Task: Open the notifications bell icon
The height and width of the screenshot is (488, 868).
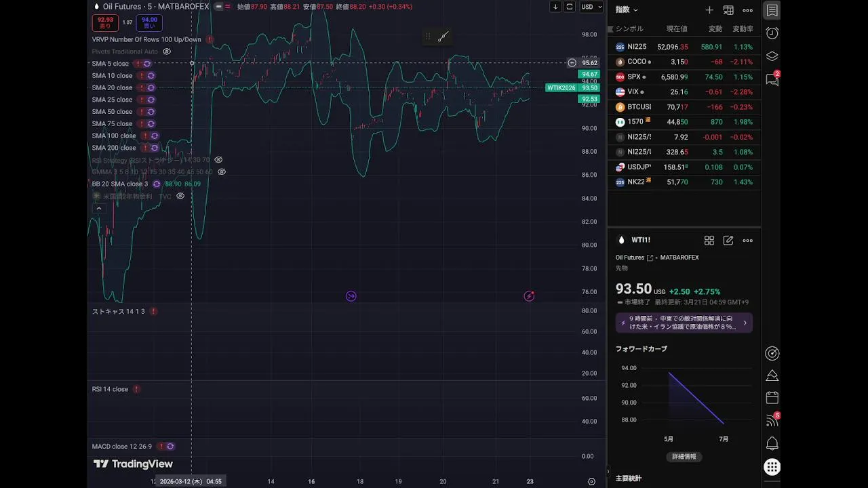Action: [772, 444]
